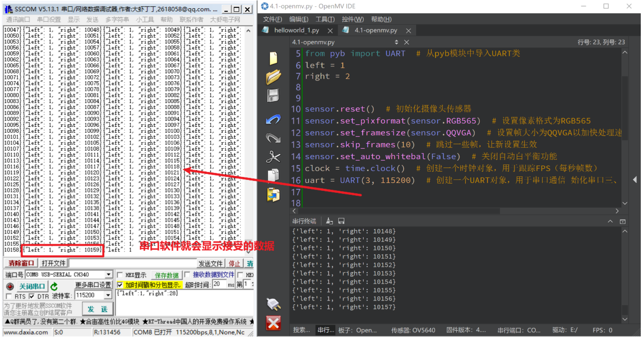
Task: Click the Connect plug icon in OpenMV
Action: click(x=274, y=304)
